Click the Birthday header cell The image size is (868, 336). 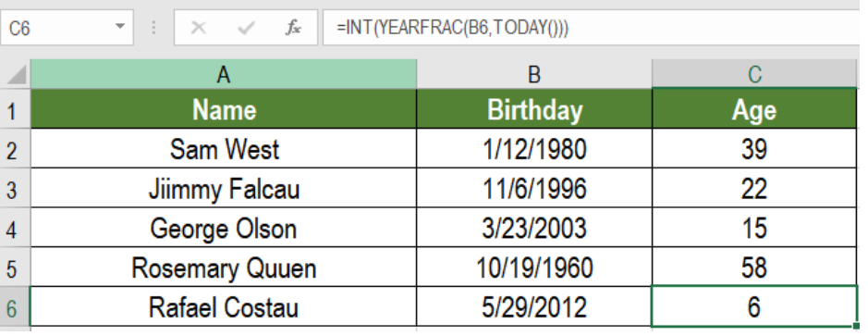533,109
